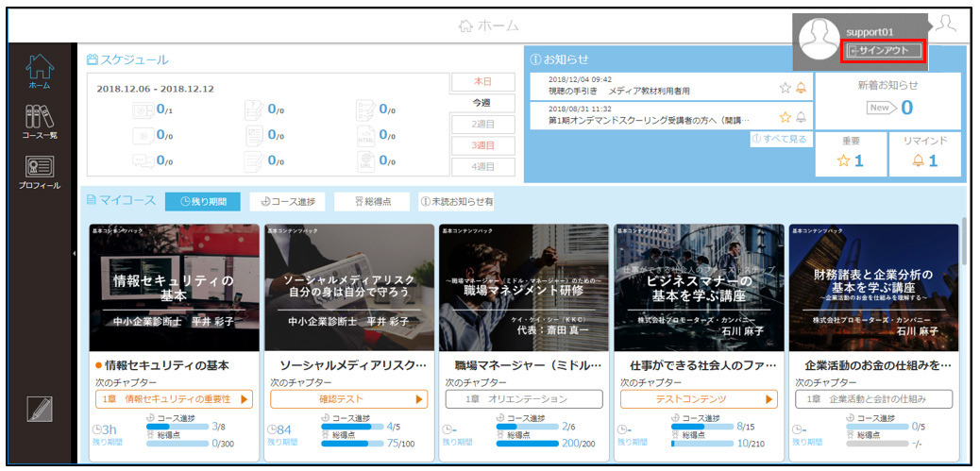Screen dimensions: 980x471
Task: Click the HTML content schedule icon
Action: click(366, 136)
